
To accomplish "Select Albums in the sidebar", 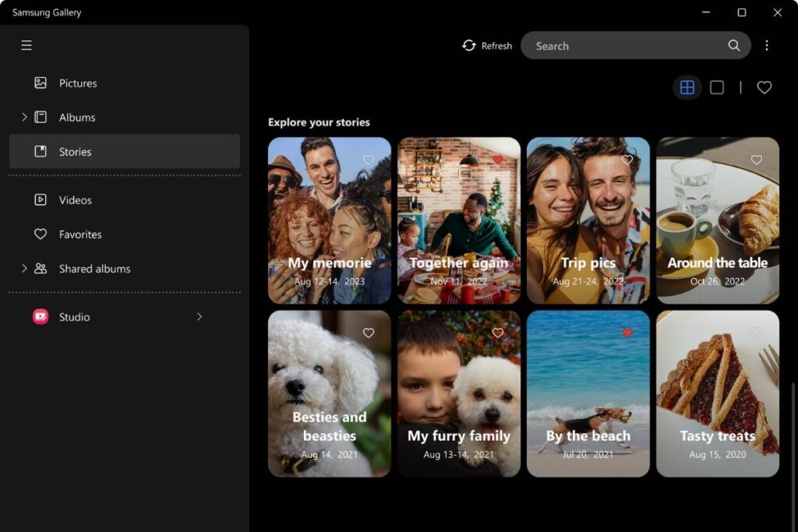I will click(125, 117).
